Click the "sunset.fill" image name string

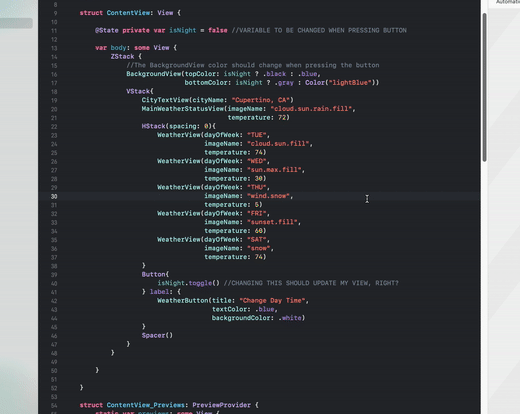(272, 222)
